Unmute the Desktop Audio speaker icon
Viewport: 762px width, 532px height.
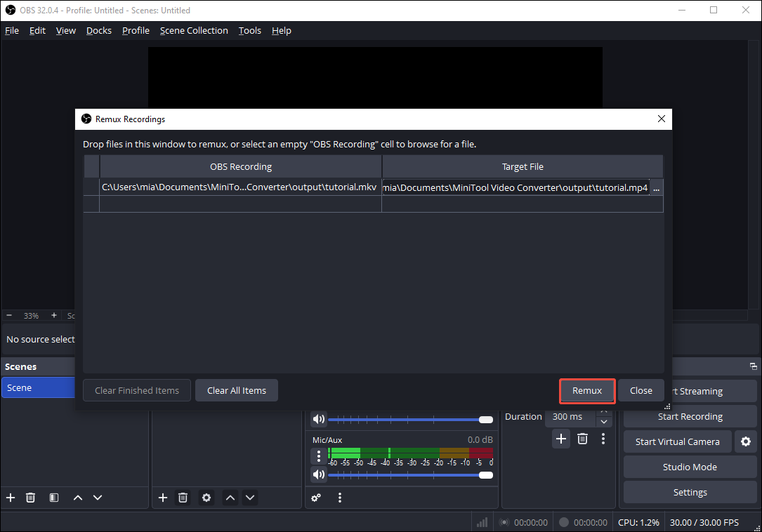point(319,419)
